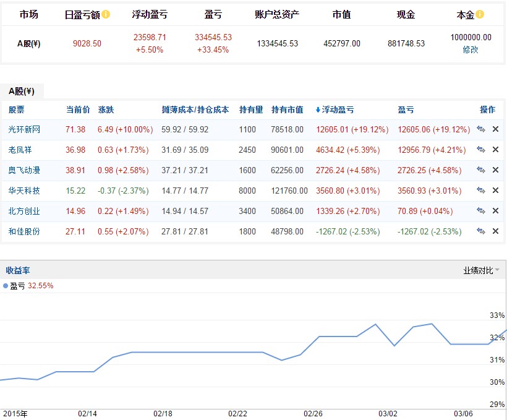Click trade arrows icon in 华天科技 row

click(x=481, y=191)
